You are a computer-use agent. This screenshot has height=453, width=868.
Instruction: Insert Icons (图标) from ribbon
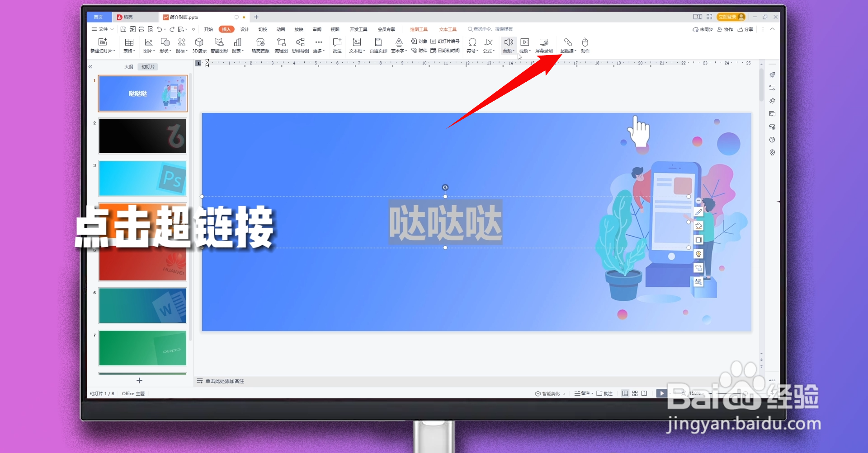[181, 45]
